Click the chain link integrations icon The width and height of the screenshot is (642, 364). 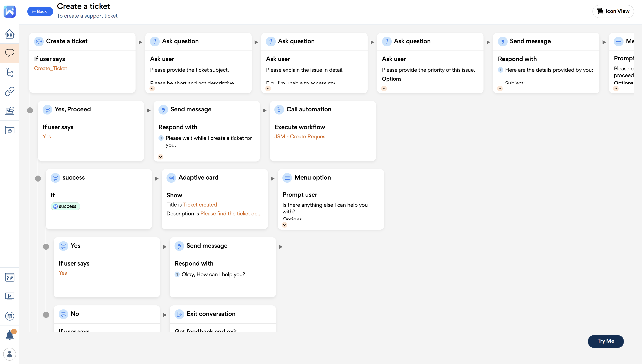[10, 92]
